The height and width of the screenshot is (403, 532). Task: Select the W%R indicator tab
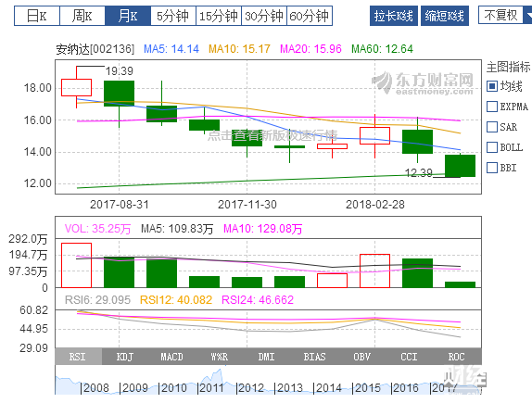(x=220, y=357)
